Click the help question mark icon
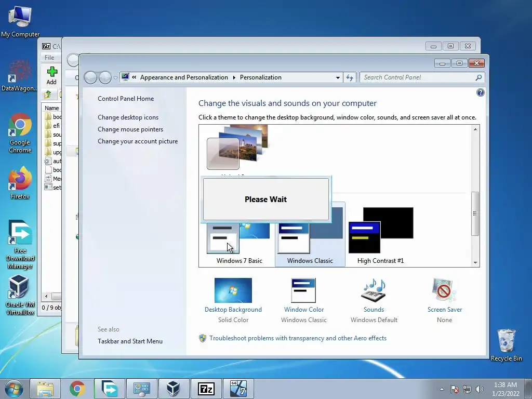The width and height of the screenshot is (532, 399). (x=480, y=92)
